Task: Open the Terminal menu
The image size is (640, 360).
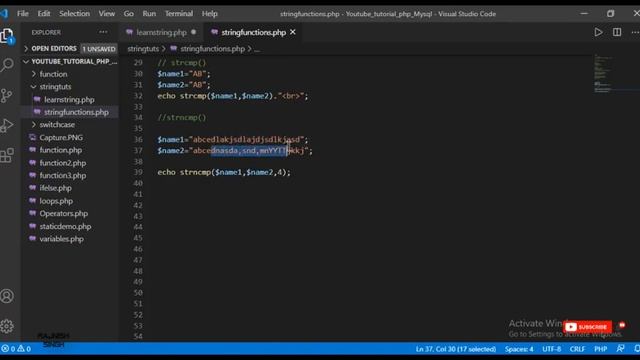Action: [x=179, y=13]
